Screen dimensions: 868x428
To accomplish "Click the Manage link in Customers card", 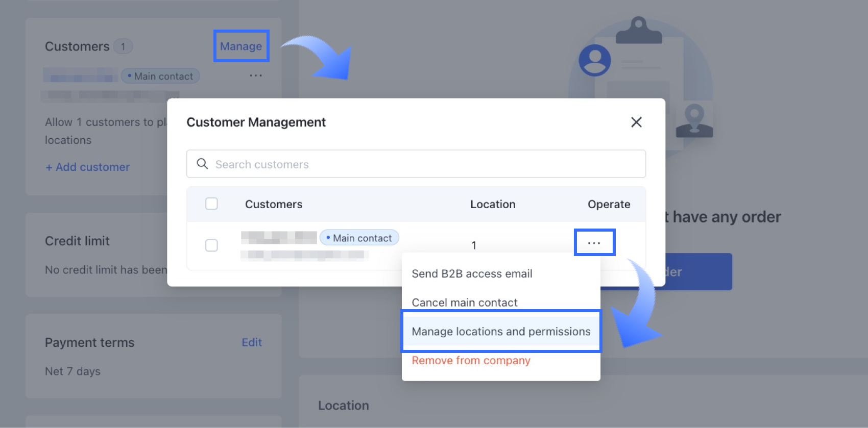I will pyautogui.click(x=241, y=46).
